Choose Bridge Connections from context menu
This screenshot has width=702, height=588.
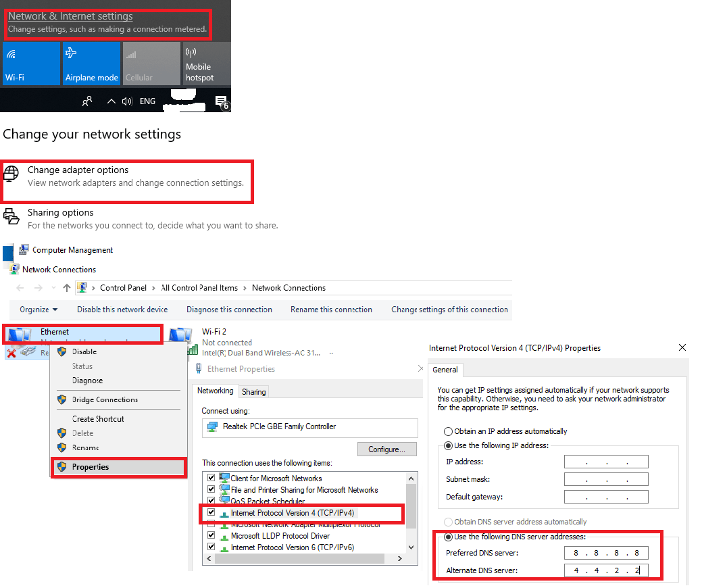point(105,400)
